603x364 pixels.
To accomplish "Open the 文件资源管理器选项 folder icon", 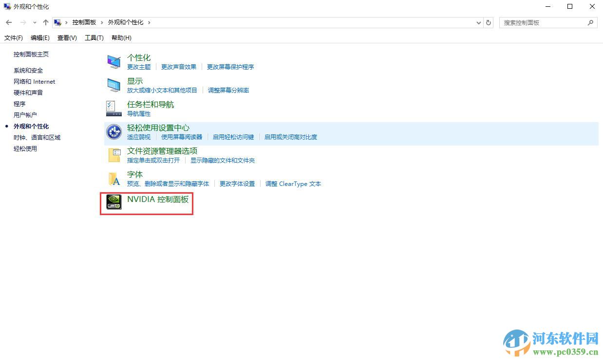I will [x=113, y=155].
